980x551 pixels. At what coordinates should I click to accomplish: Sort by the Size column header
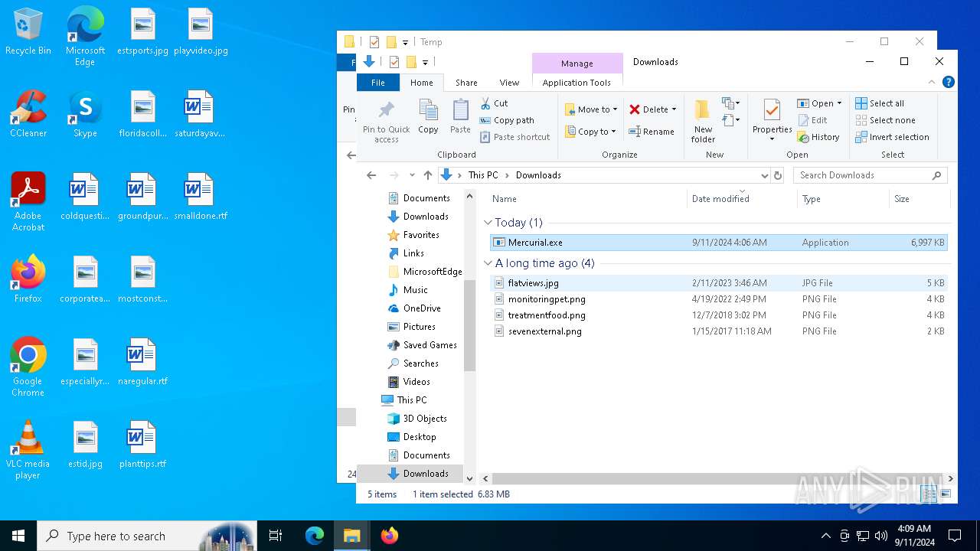920,199
